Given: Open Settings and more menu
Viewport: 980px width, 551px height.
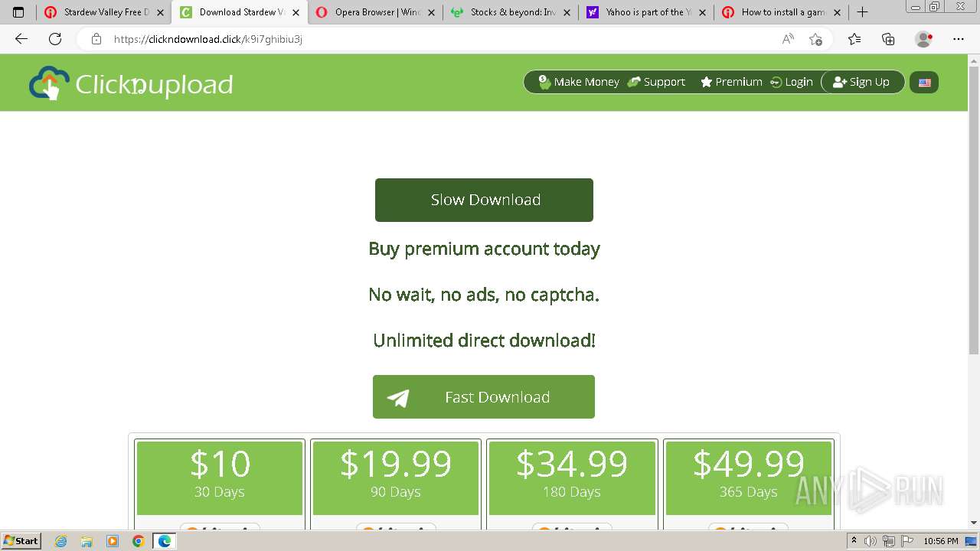Looking at the screenshot, I should point(959,39).
